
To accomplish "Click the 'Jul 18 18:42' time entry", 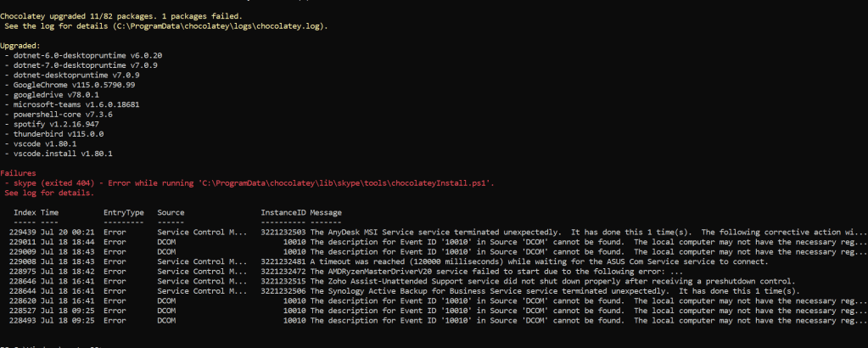I will [68, 272].
